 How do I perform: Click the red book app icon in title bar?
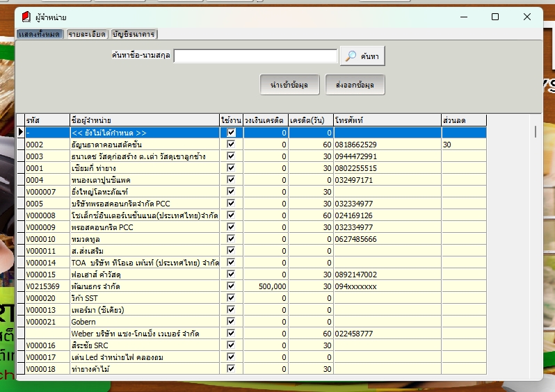[x=26, y=17]
